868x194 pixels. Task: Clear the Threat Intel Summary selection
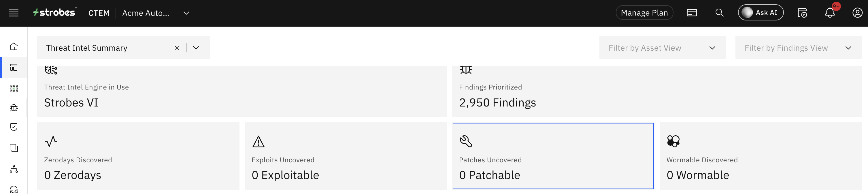(177, 48)
